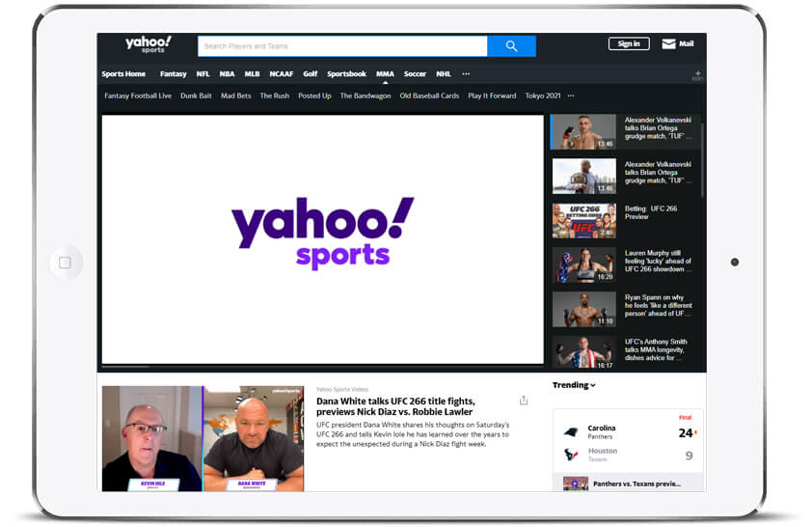The width and height of the screenshot is (812, 527).
Task: Click the blue search magnifier button
Action: (x=512, y=46)
